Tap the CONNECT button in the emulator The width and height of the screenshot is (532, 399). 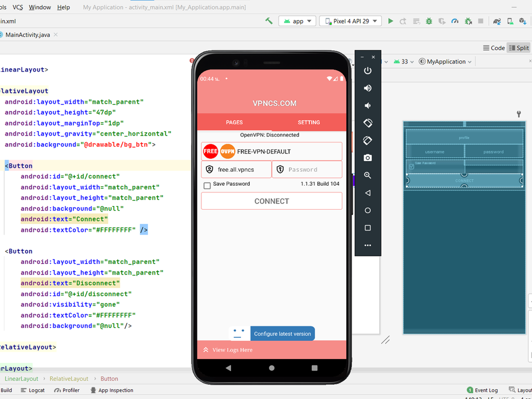point(272,201)
